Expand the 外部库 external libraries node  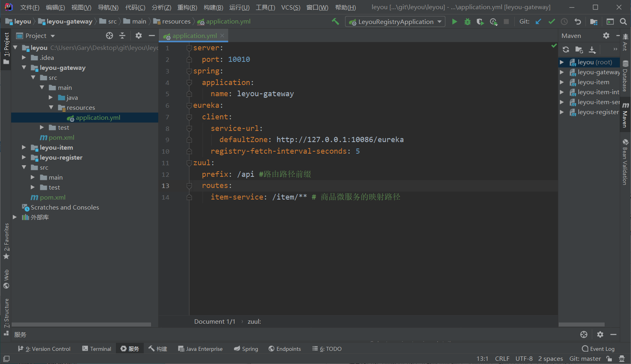[15, 217]
